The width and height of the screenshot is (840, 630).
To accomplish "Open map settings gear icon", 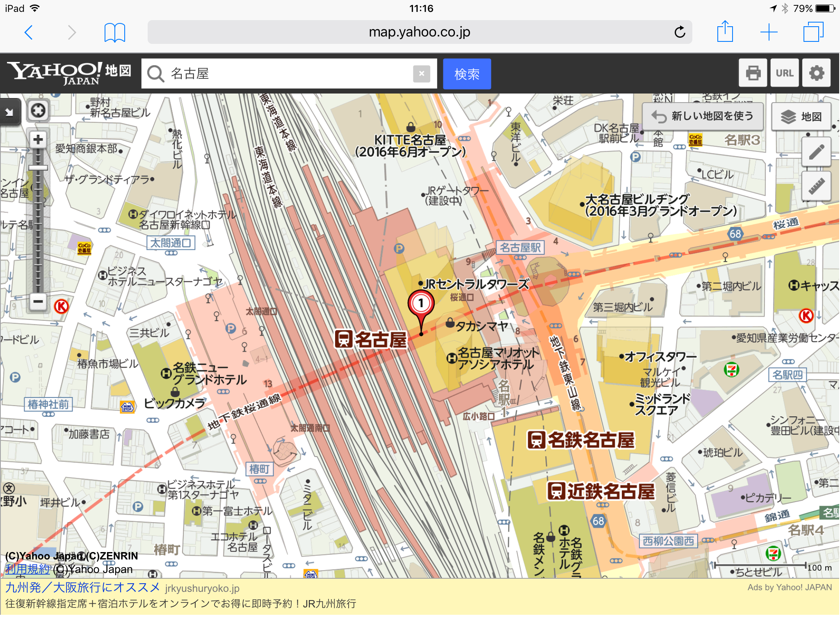I will pos(816,73).
